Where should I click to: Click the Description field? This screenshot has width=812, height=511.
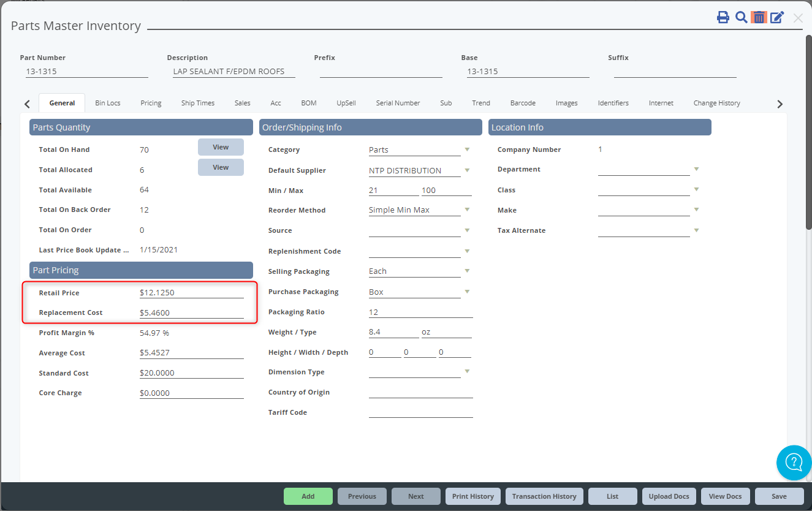pos(233,71)
